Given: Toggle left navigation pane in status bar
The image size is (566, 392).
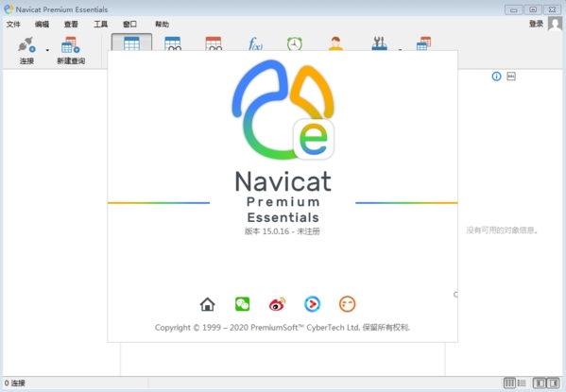Looking at the screenshot, I should coord(540,383).
